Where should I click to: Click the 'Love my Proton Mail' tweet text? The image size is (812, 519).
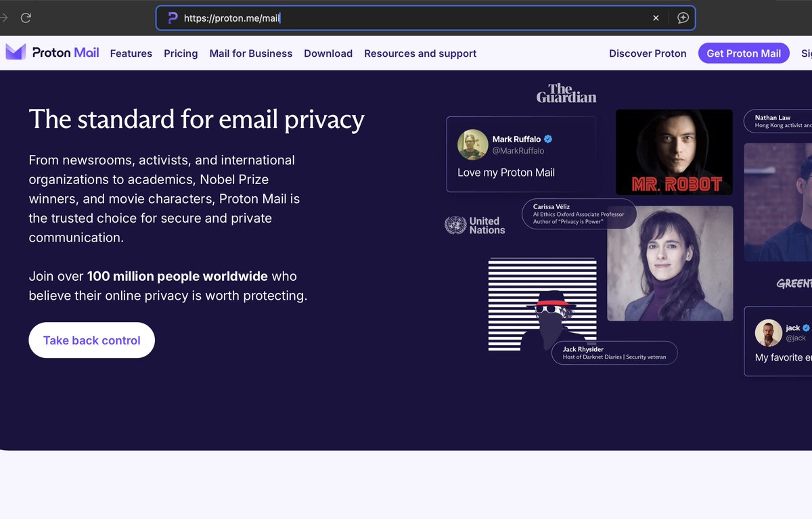click(x=506, y=173)
